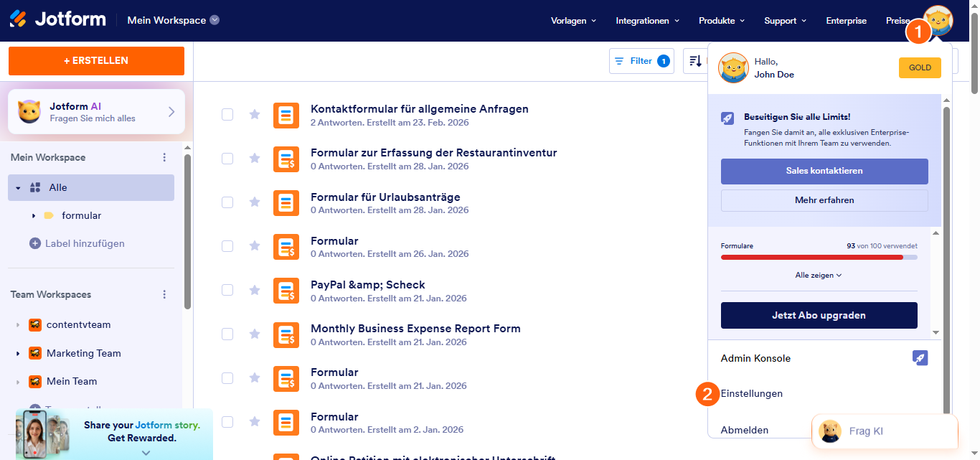Screen dimensions: 980x460
Task: Open the Alle zeigen dropdown
Action: click(x=819, y=275)
